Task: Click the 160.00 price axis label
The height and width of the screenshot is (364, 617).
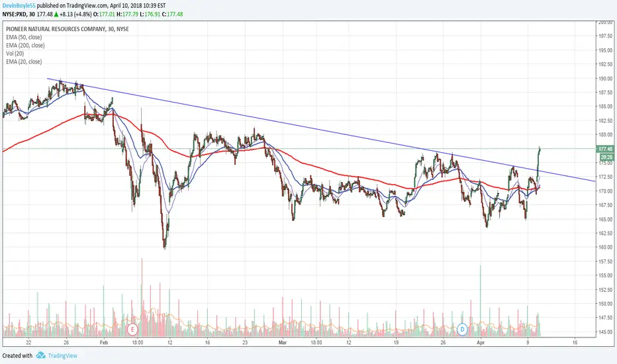Action: [606, 247]
